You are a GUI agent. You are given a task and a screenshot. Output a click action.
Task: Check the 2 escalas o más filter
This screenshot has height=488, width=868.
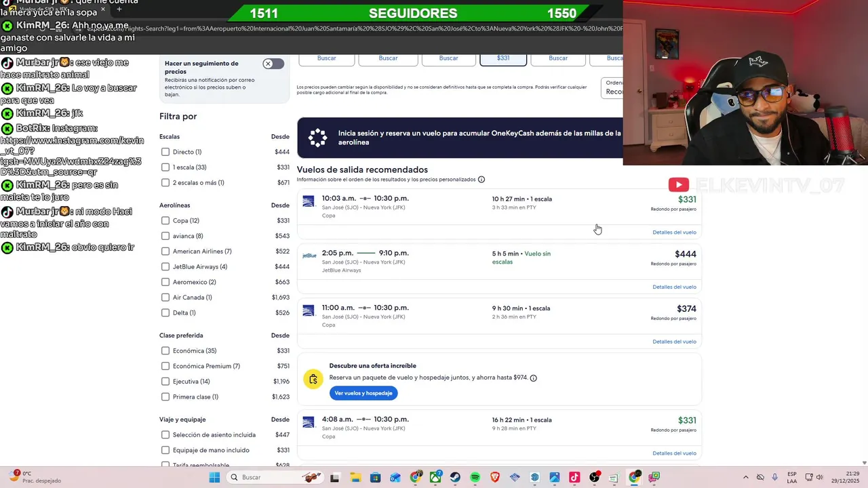pyautogui.click(x=165, y=182)
